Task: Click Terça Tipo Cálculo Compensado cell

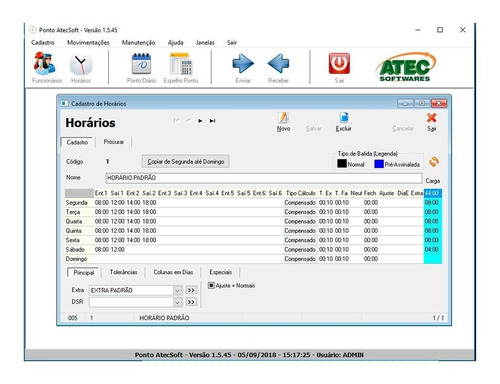Action: [300, 212]
